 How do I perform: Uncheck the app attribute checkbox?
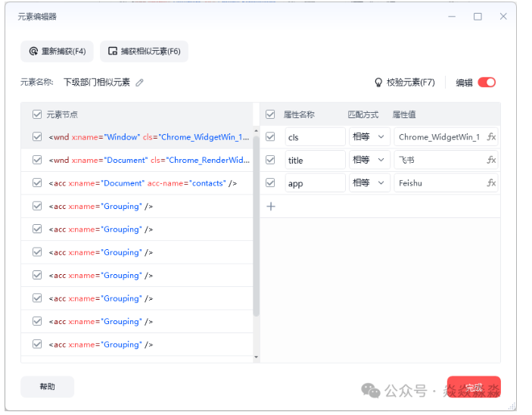click(270, 183)
